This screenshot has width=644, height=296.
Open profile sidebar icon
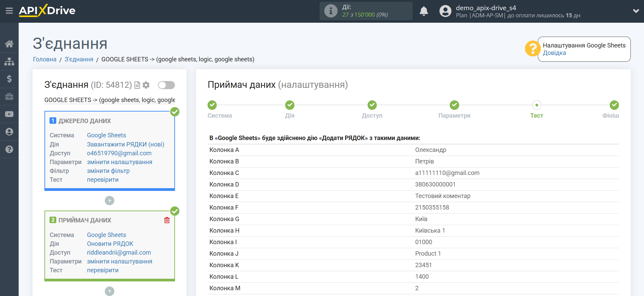(9, 132)
